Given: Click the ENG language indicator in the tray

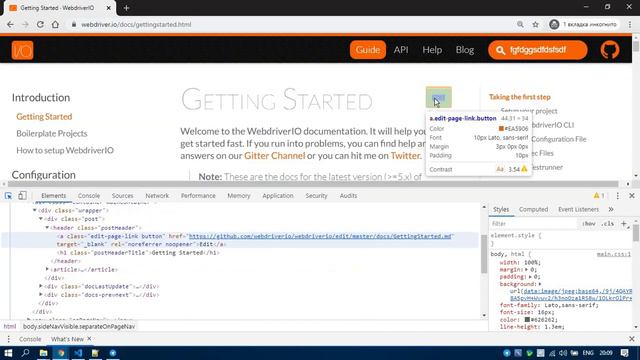Looking at the screenshot, I should click(588, 353).
